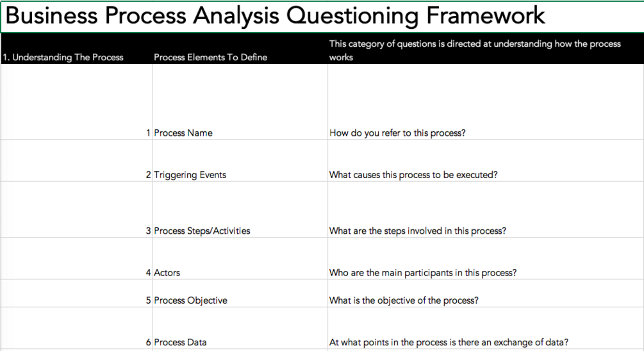Click the 'exchange of data' question cell
644x351 pixels.
click(x=449, y=342)
